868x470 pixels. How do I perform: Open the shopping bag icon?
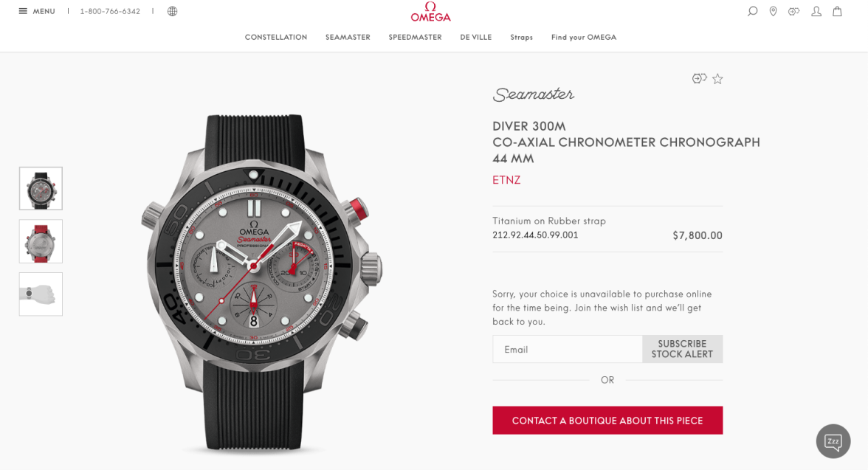(837, 11)
